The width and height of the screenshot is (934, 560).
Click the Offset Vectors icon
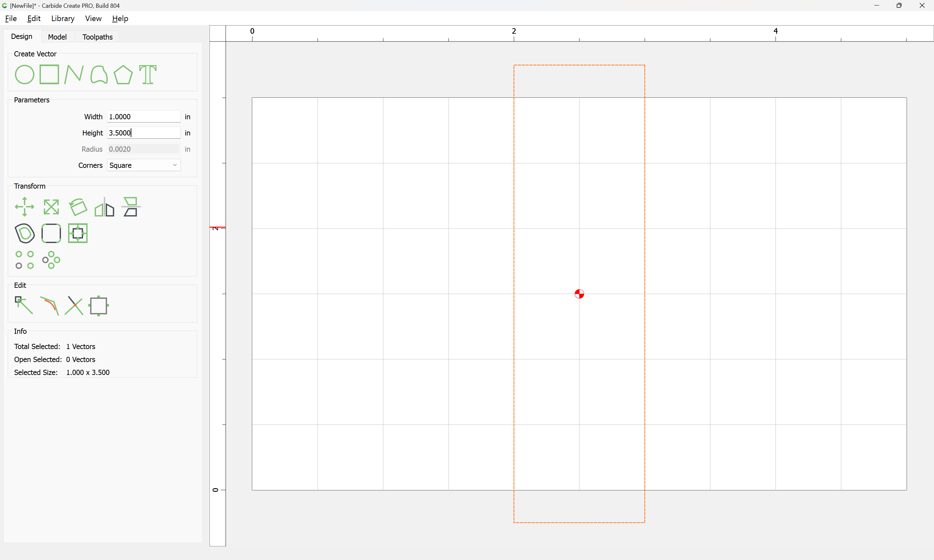pos(25,233)
